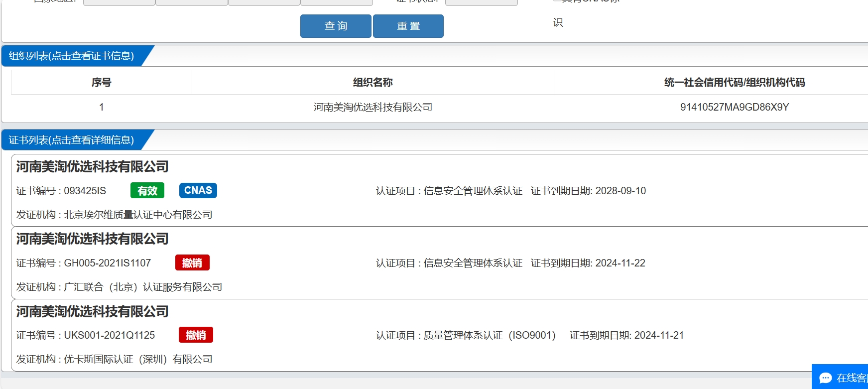
Task: Select the 组织列表 section header
Action: point(71,56)
